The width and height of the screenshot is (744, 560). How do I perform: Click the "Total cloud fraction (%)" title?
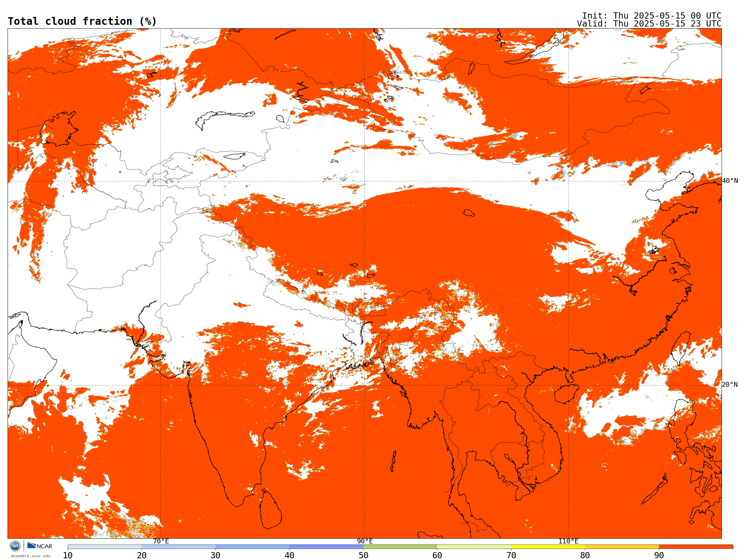point(82,21)
